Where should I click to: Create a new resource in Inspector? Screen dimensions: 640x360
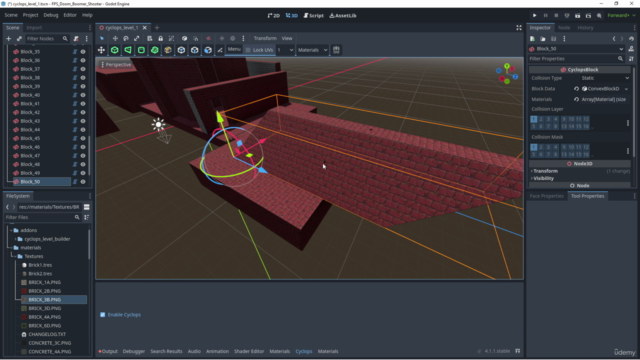(x=532, y=39)
